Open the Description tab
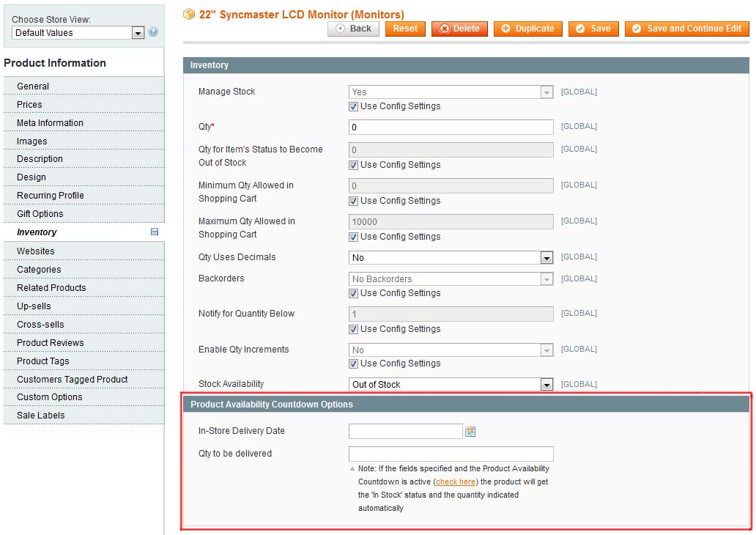The width and height of the screenshot is (756, 535). pyautogui.click(x=84, y=159)
